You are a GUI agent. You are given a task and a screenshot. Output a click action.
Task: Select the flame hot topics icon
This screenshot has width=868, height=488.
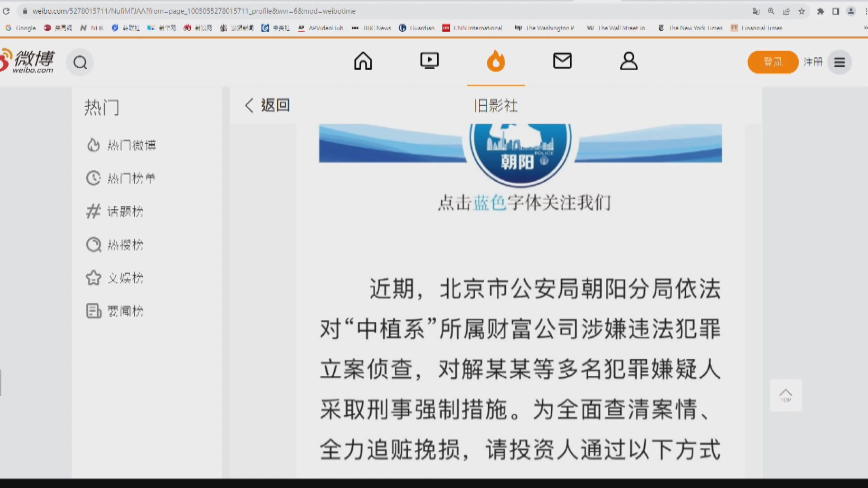(495, 61)
